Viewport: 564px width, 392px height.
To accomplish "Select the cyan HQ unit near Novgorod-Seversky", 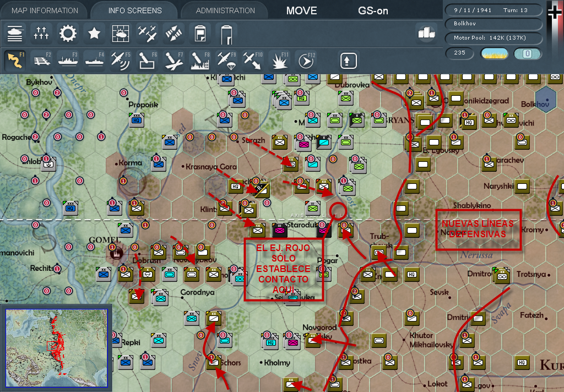I will (x=270, y=341).
